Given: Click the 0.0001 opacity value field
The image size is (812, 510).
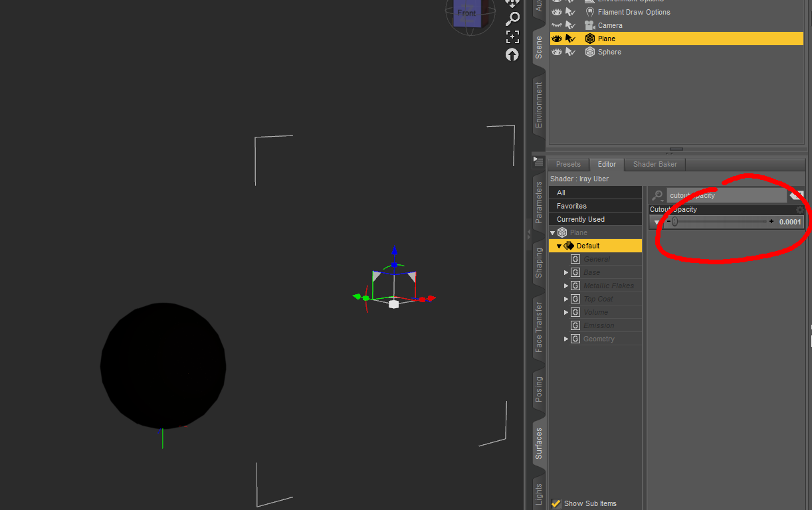Looking at the screenshot, I should click(789, 222).
